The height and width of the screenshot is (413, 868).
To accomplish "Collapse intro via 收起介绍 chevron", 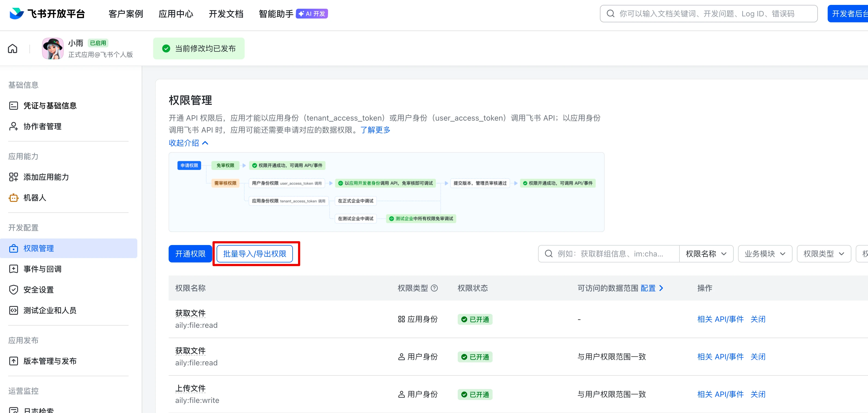I will pyautogui.click(x=205, y=143).
